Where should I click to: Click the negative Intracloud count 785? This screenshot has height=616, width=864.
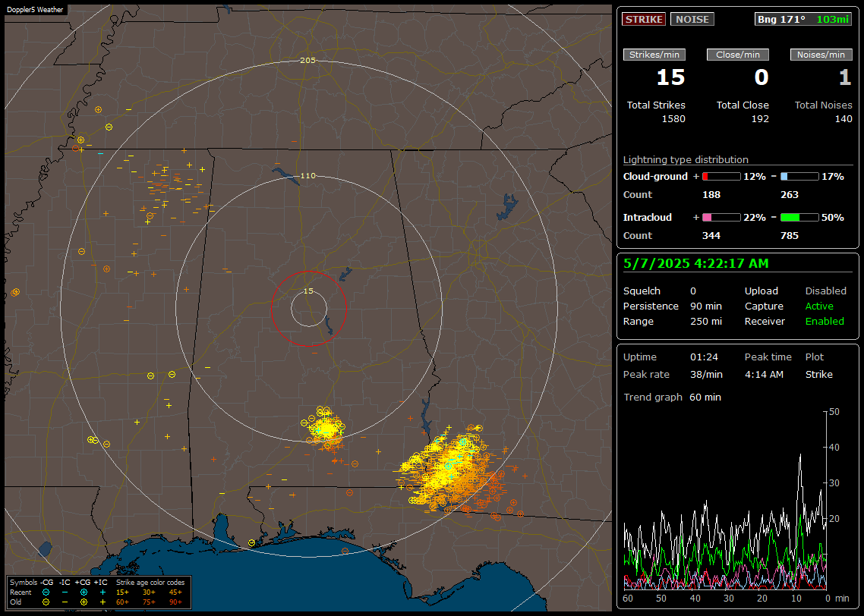pos(790,236)
